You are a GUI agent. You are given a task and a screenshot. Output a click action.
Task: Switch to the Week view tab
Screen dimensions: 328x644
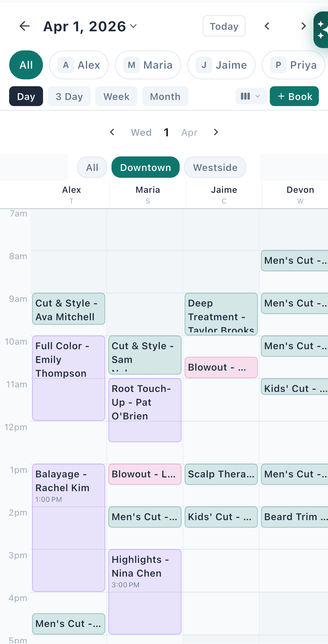tap(116, 96)
